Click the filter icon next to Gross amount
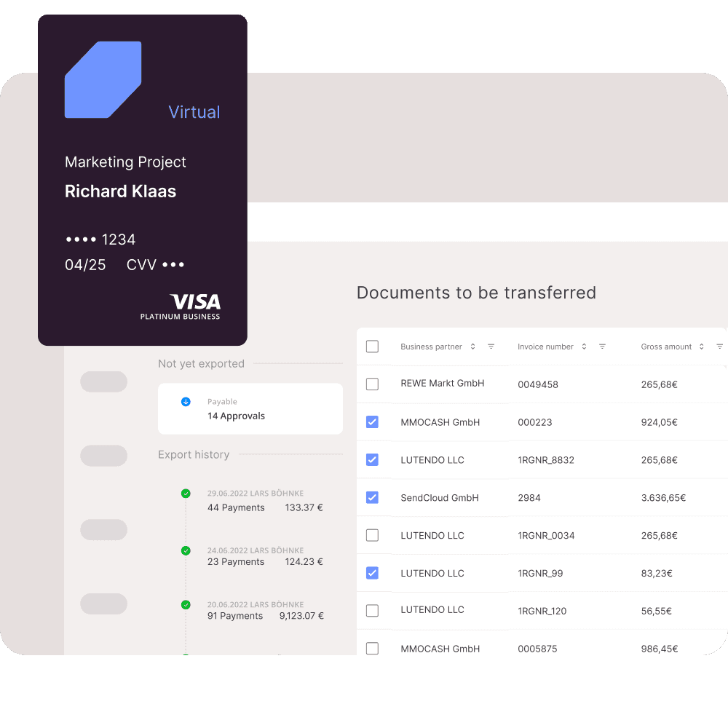This screenshot has width=728, height=728. [719, 347]
